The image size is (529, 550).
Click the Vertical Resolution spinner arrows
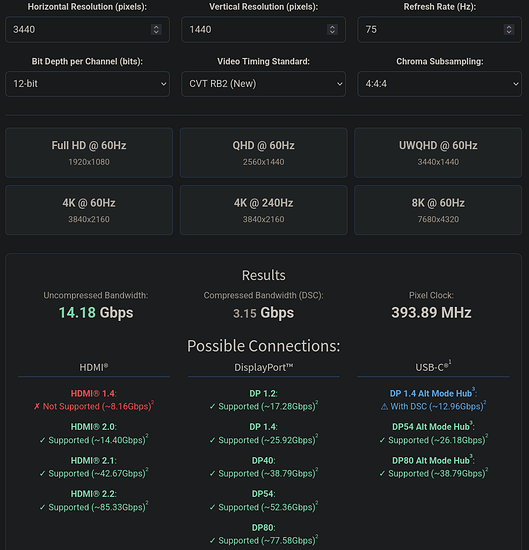pos(332,29)
